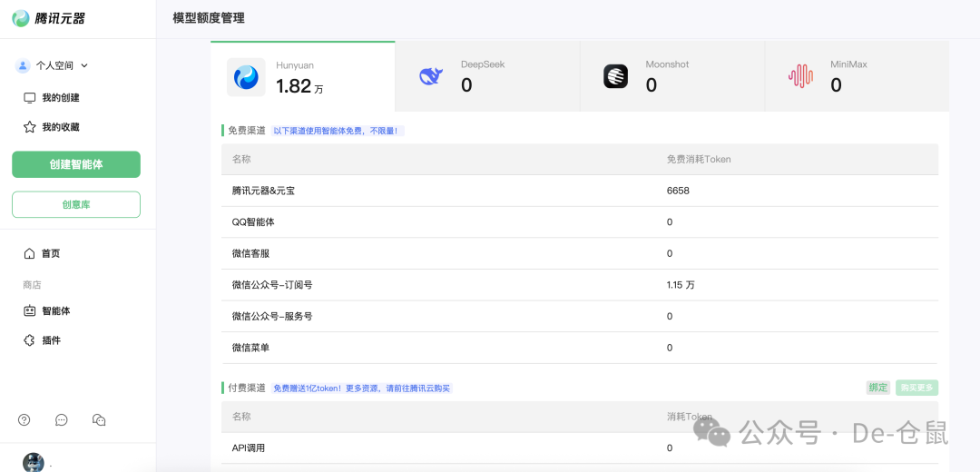Click the DeepSeek whale icon

431,76
